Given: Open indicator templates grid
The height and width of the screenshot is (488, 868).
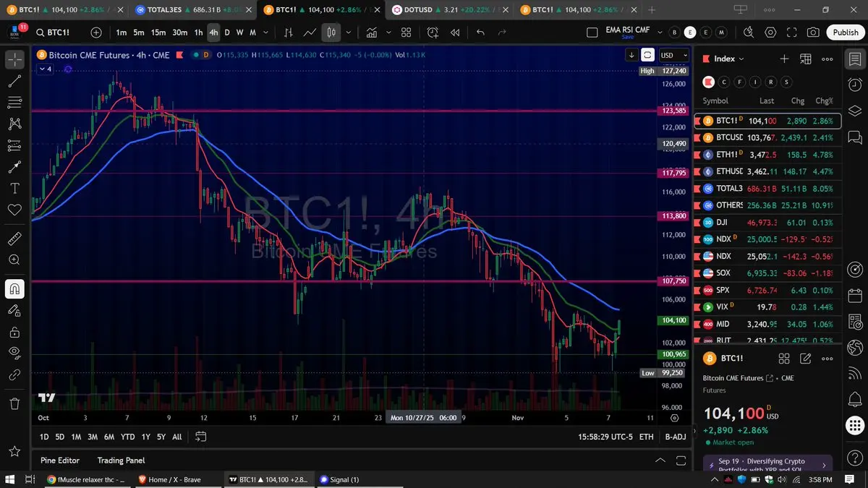Looking at the screenshot, I should pos(407,33).
